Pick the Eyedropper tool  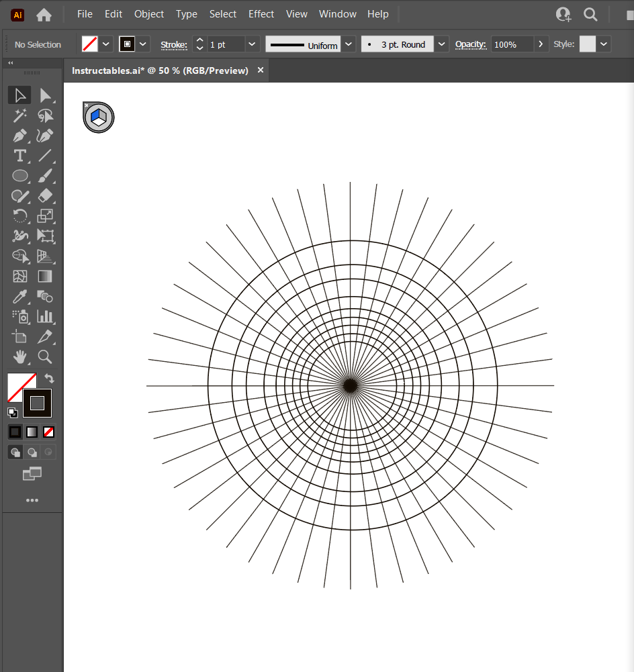pos(20,296)
